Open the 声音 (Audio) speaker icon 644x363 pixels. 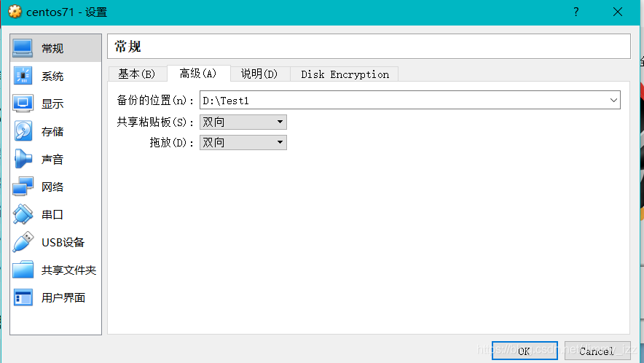point(23,159)
